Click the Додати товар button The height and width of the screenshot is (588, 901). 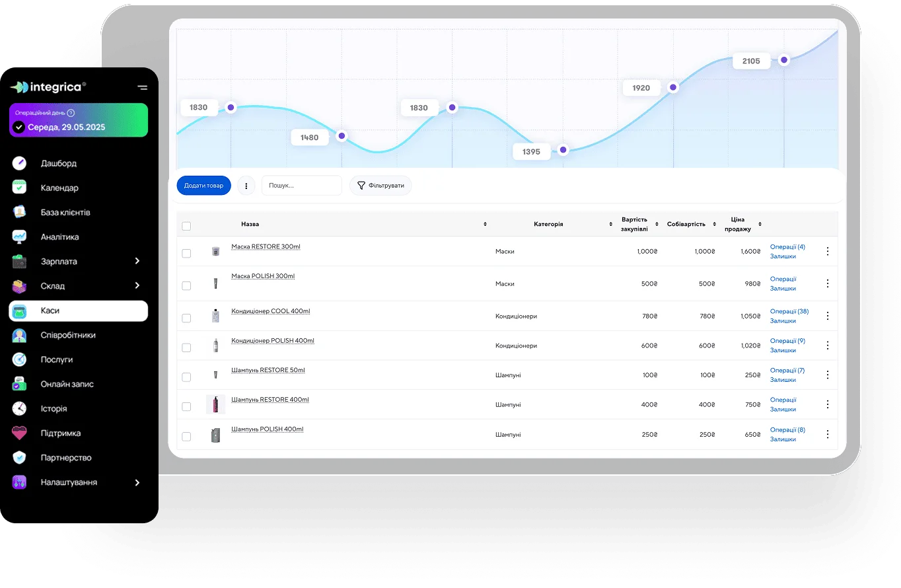203,186
